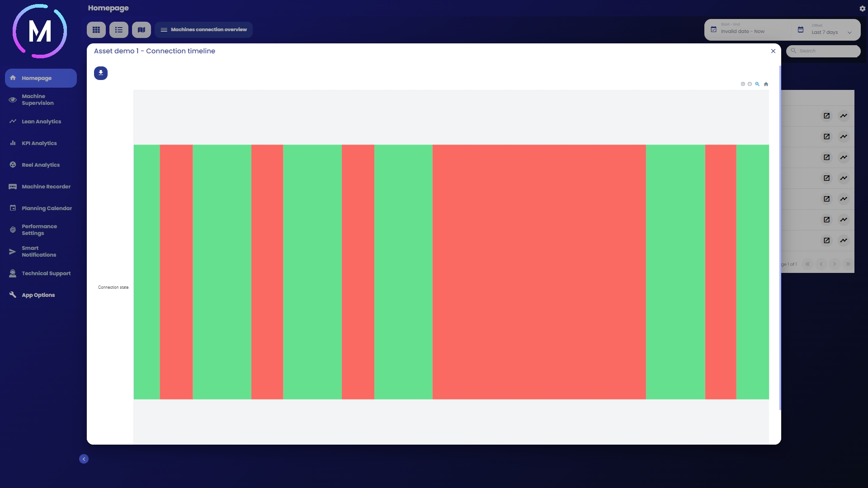Viewport: 868px width, 488px height.
Task: Navigate to Planning Calendar
Action: (x=47, y=208)
